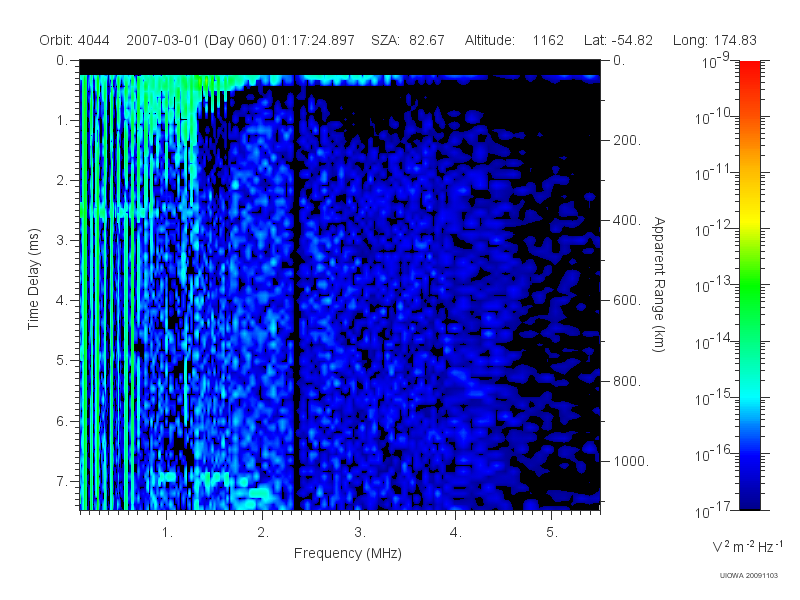Screen dimensions: 800x600
Task: Click the 200. apparent range tick label
Action: tap(627, 140)
